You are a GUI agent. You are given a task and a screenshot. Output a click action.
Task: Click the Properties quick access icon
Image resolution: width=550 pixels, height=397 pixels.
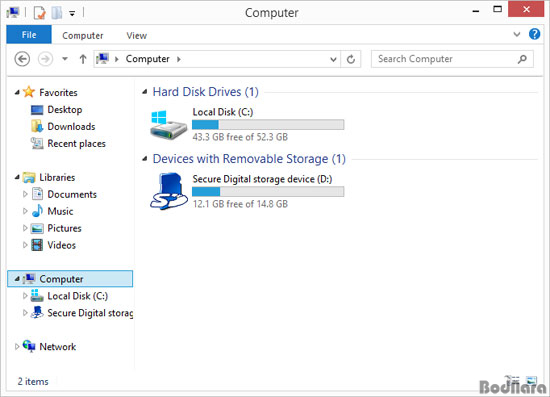[39, 13]
